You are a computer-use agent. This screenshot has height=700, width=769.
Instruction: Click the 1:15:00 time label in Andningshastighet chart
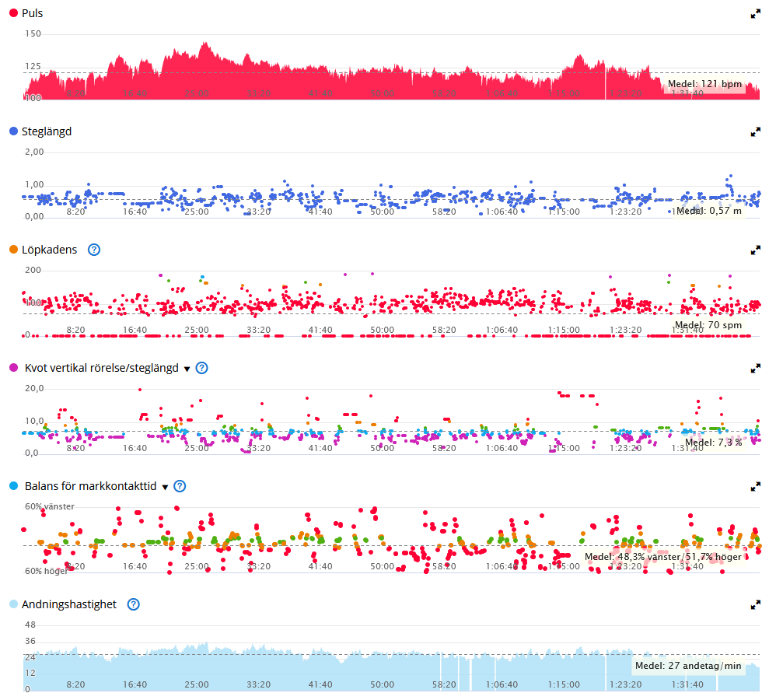click(x=564, y=684)
